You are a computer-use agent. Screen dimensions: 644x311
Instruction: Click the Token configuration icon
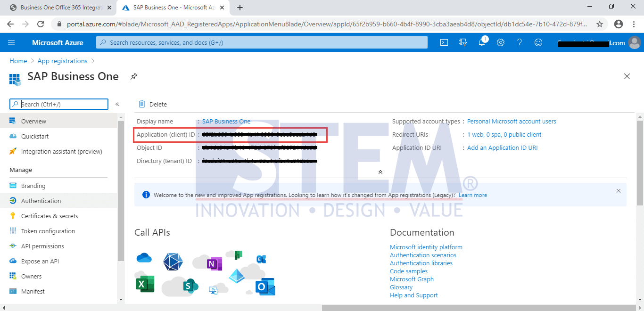pos(13,231)
